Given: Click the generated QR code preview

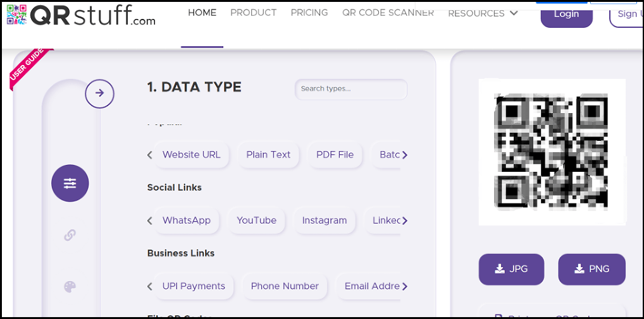Looking at the screenshot, I should click(x=552, y=152).
